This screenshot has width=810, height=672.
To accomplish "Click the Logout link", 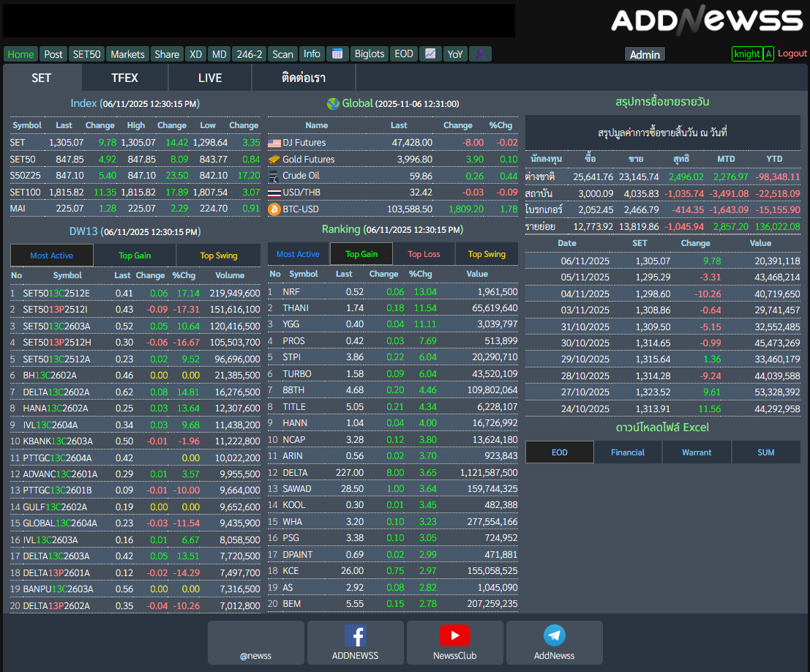I will point(792,53).
